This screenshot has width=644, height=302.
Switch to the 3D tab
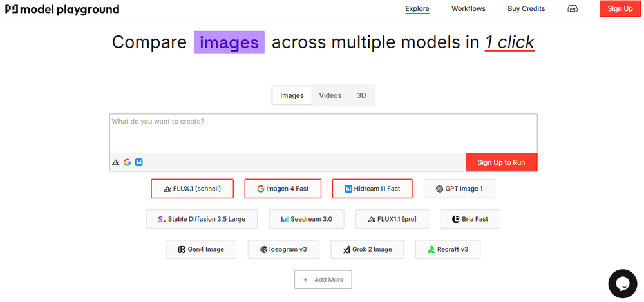[x=361, y=95]
